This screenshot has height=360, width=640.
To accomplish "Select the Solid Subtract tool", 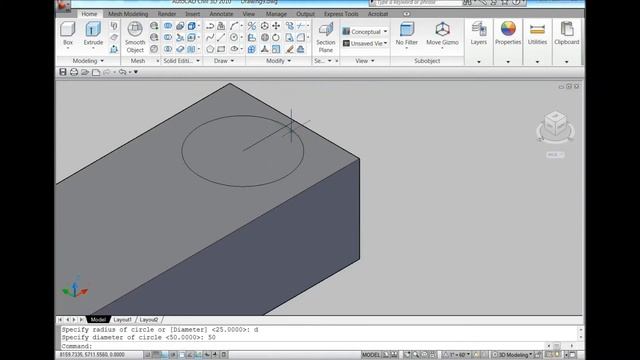I will pyautogui.click(x=168, y=38).
